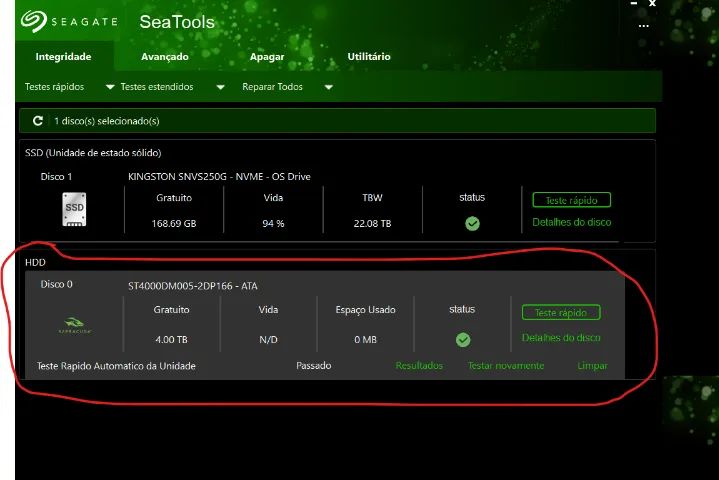Screen dimensions: 719x480
Task: Switch to the Integridade tab
Action: pyautogui.click(x=63, y=56)
